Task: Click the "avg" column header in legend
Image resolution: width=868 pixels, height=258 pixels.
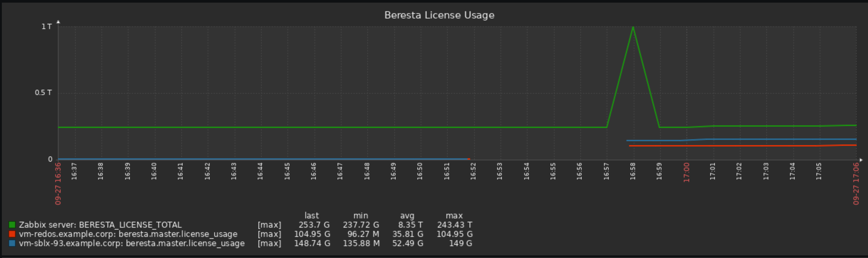Action: click(407, 216)
